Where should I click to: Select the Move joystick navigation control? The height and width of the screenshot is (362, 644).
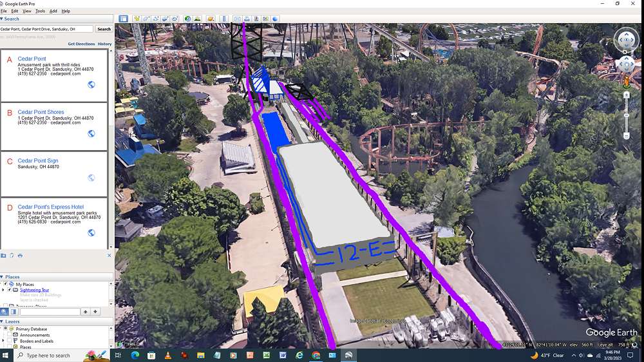[x=626, y=64]
